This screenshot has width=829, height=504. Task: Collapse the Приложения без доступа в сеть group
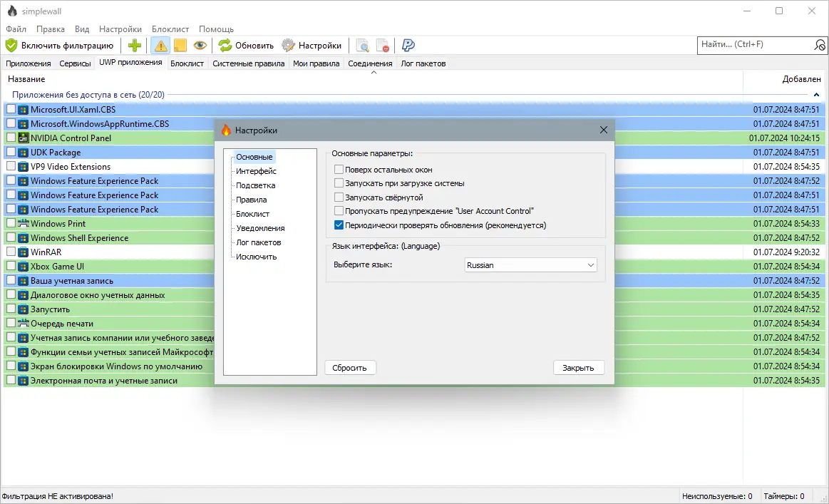(816, 95)
